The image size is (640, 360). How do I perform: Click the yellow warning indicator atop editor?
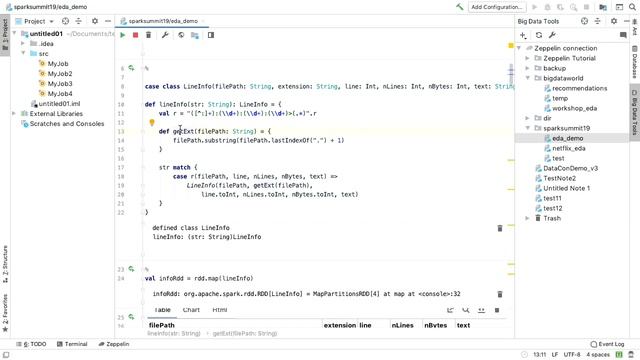coord(511,46)
